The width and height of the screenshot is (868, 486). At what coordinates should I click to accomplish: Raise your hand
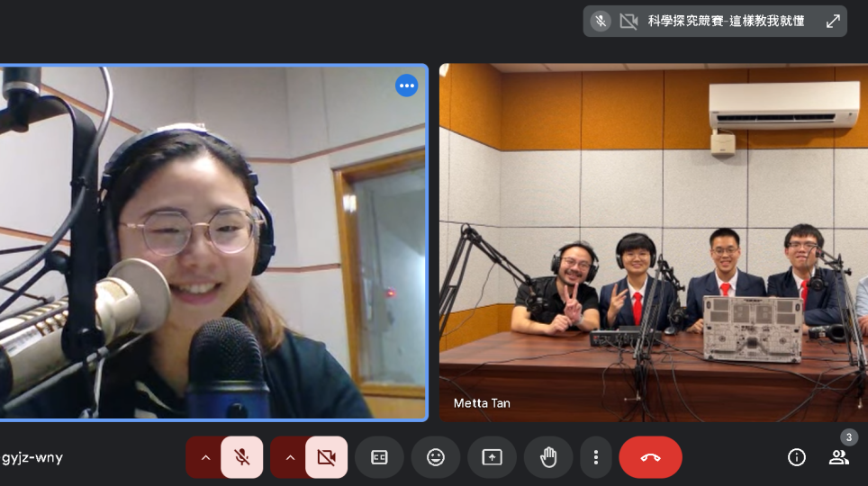click(548, 457)
